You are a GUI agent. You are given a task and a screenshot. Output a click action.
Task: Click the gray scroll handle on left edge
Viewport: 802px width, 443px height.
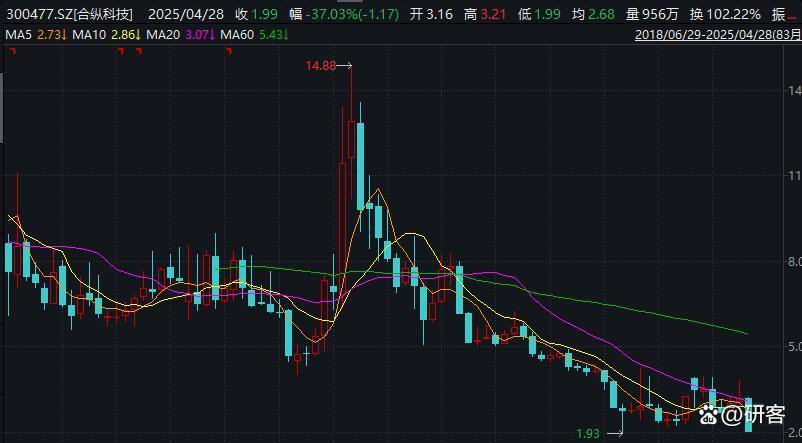coord(2,109)
